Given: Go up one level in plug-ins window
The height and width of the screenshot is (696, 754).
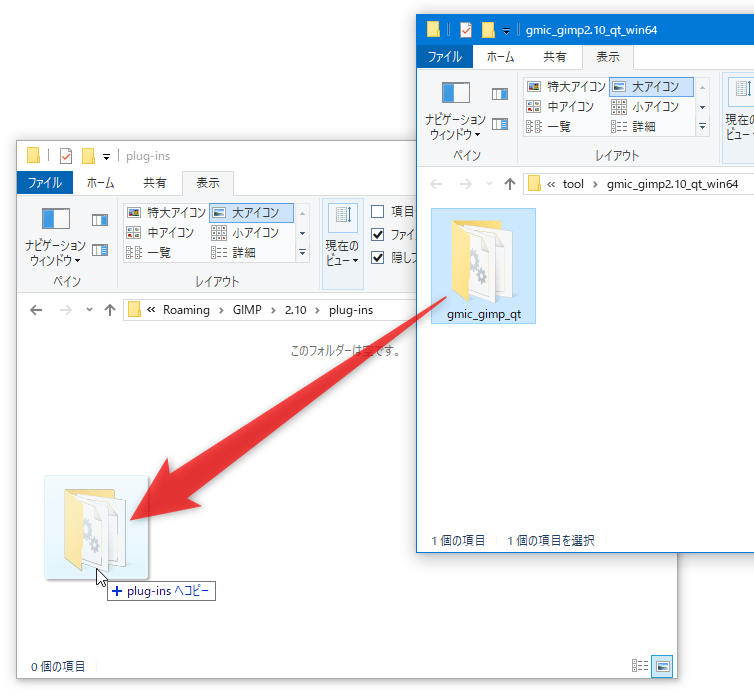Looking at the screenshot, I should (110, 310).
